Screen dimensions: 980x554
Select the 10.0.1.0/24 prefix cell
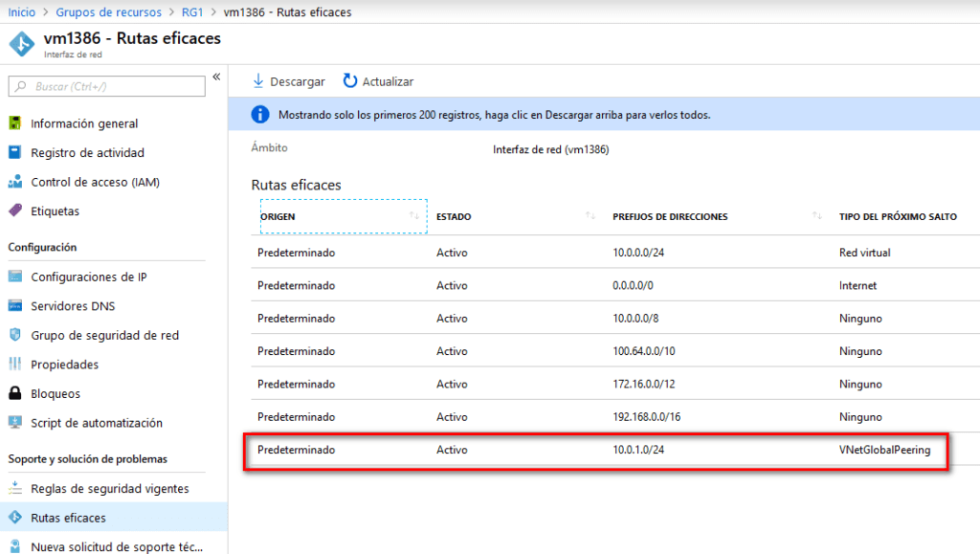pyautogui.click(x=638, y=449)
